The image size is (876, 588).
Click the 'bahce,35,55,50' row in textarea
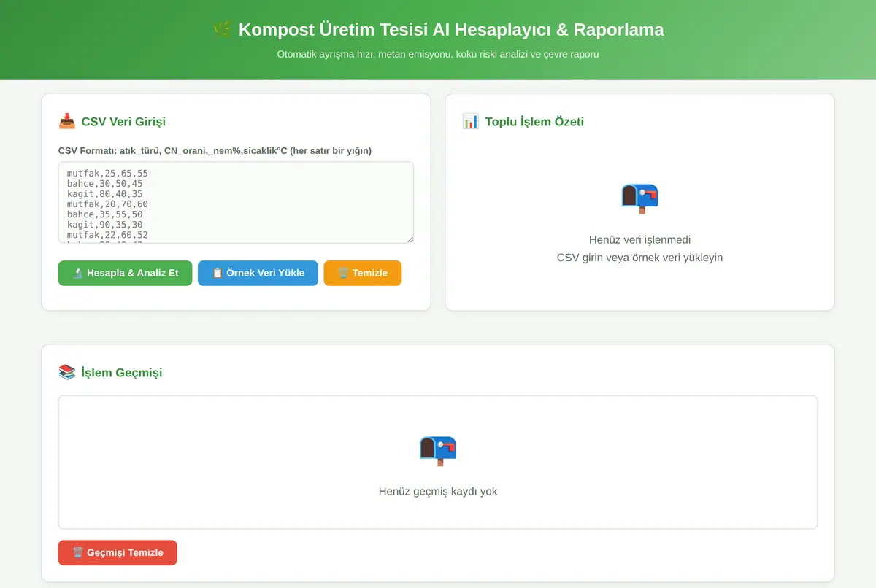tap(104, 214)
